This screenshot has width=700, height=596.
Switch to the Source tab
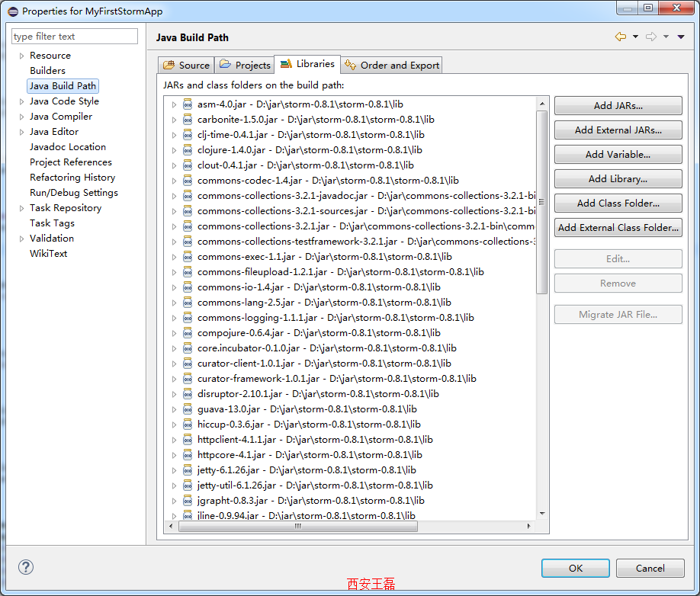click(186, 65)
